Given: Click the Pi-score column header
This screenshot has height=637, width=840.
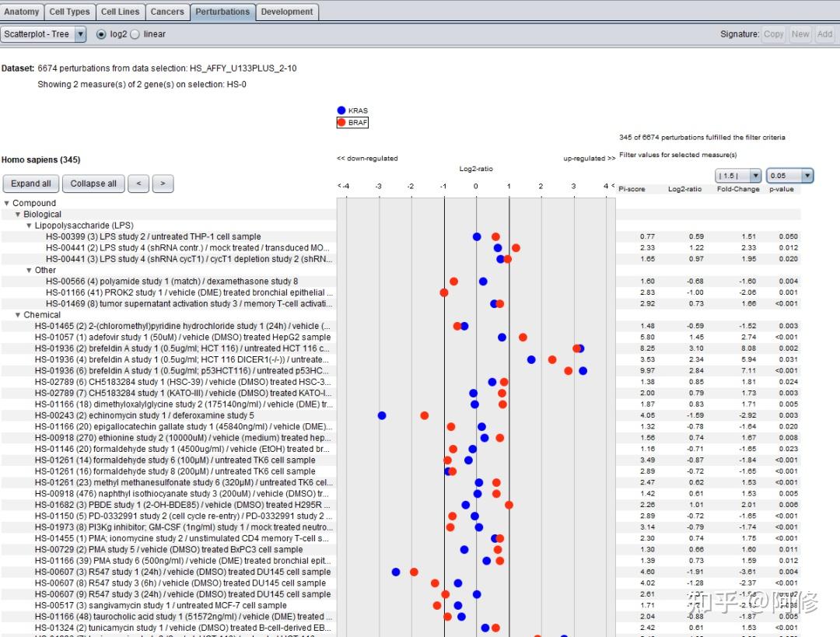Looking at the screenshot, I should point(632,189).
